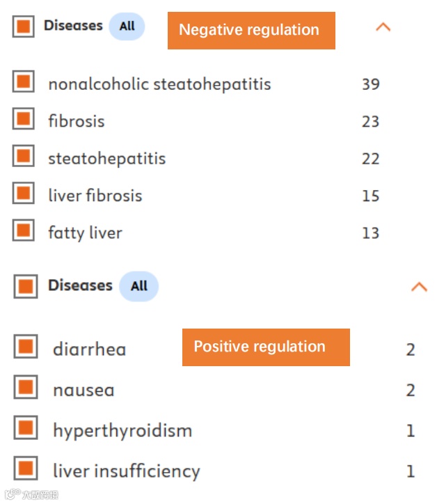This screenshot has width=437, height=504.
Task: Uncheck the steatohepatitis checkbox
Action: pyautogui.click(x=24, y=157)
